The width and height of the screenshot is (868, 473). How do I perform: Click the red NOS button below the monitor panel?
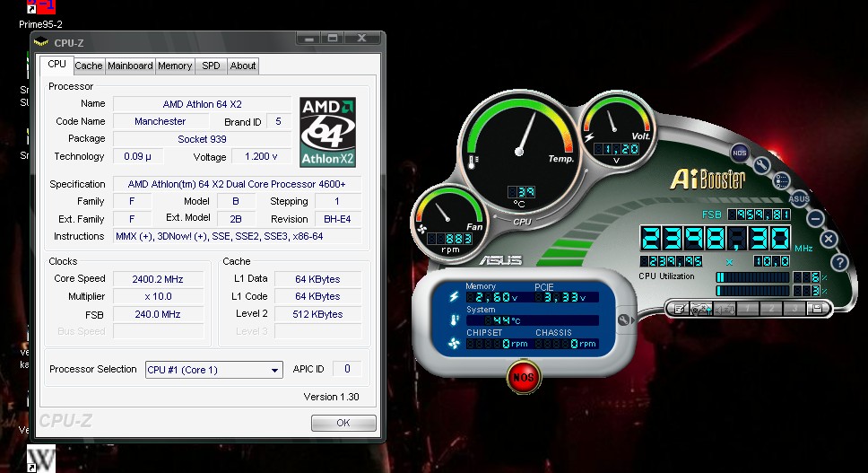click(523, 378)
